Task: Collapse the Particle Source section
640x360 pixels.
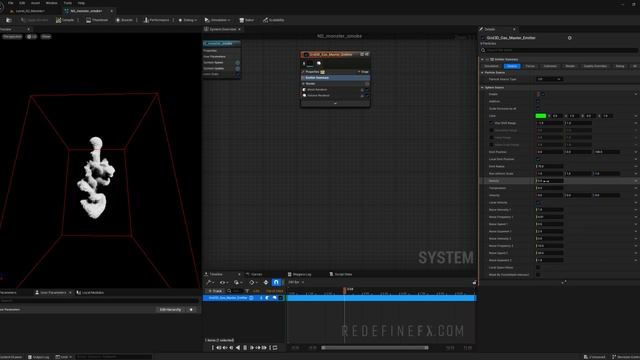Action: 482,73
